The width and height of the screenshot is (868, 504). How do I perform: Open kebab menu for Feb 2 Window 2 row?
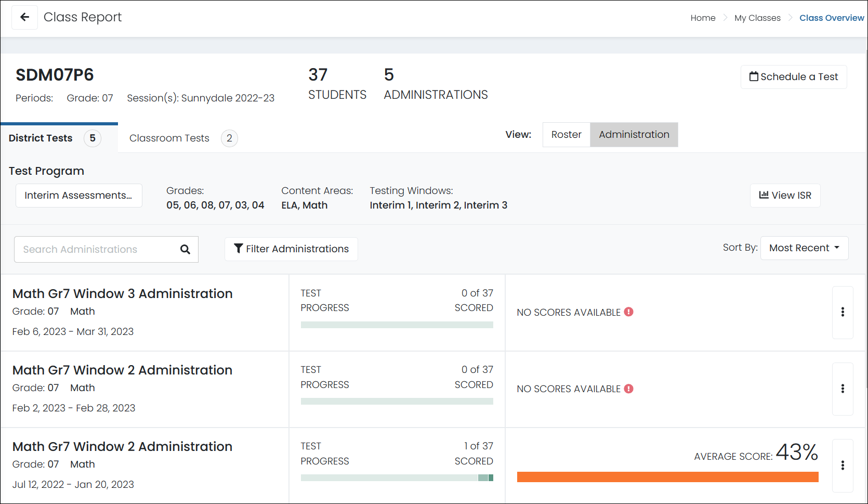click(x=843, y=389)
